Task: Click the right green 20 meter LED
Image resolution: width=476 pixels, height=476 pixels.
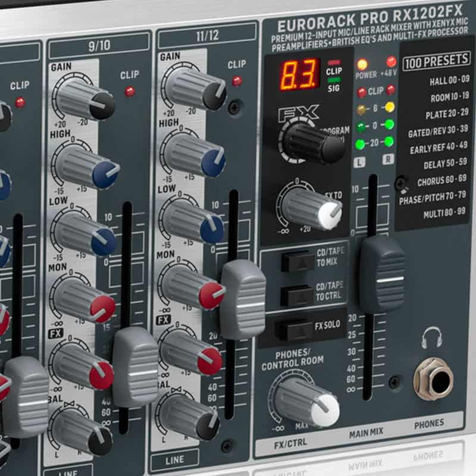Action: (x=389, y=142)
